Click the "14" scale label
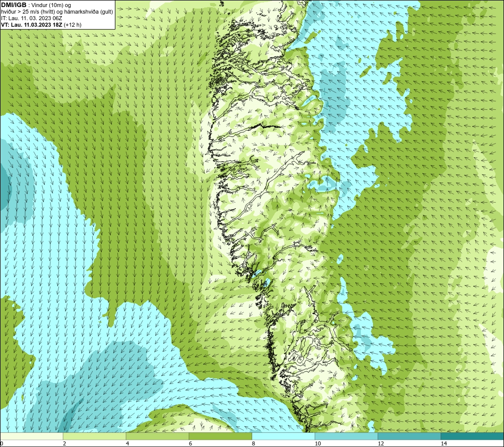The height and width of the screenshot is (447, 504). click(444, 443)
